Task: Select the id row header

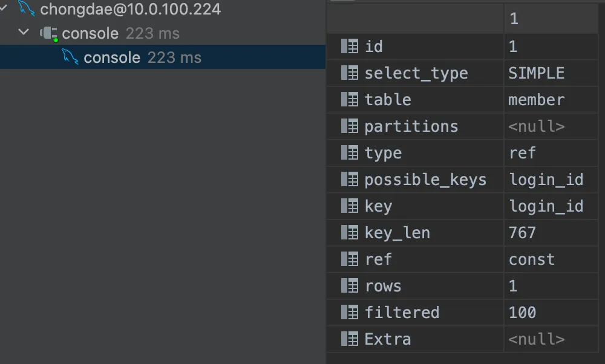Action: (373, 47)
